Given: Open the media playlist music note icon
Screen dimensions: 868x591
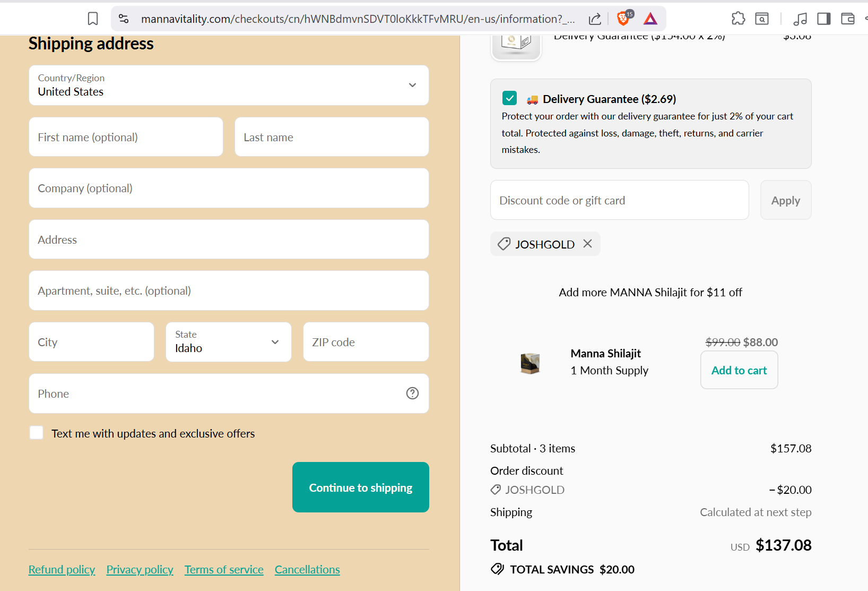Looking at the screenshot, I should click(800, 19).
